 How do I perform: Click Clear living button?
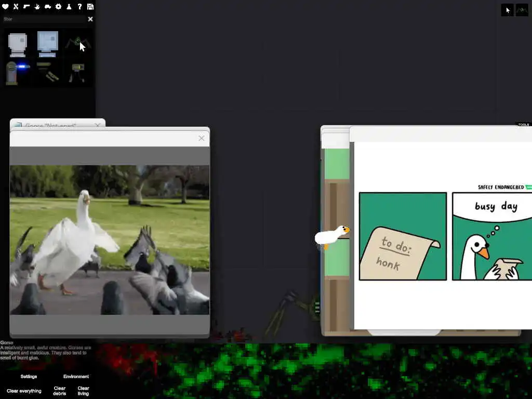(x=83, y=391)
